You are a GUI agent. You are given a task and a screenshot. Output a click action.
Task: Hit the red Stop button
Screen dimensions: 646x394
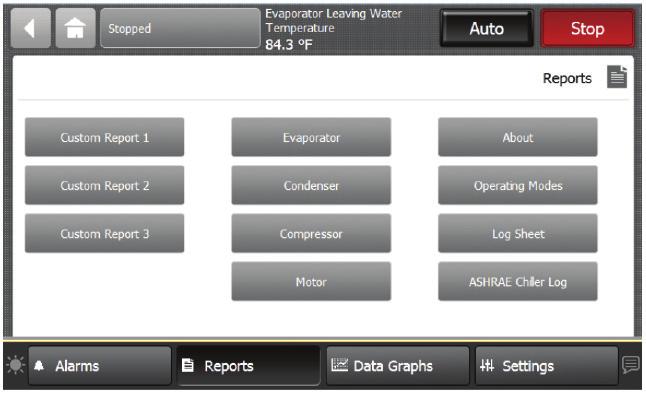point(587,28)
